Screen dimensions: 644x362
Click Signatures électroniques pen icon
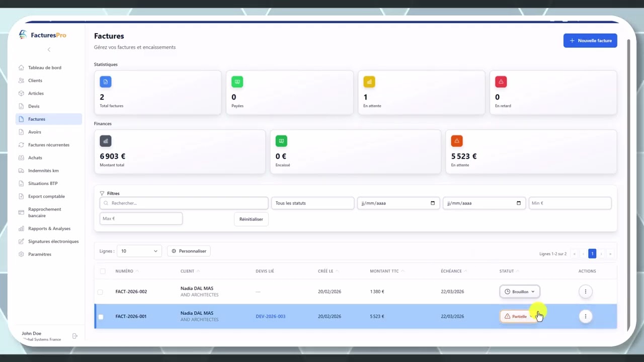21,241
